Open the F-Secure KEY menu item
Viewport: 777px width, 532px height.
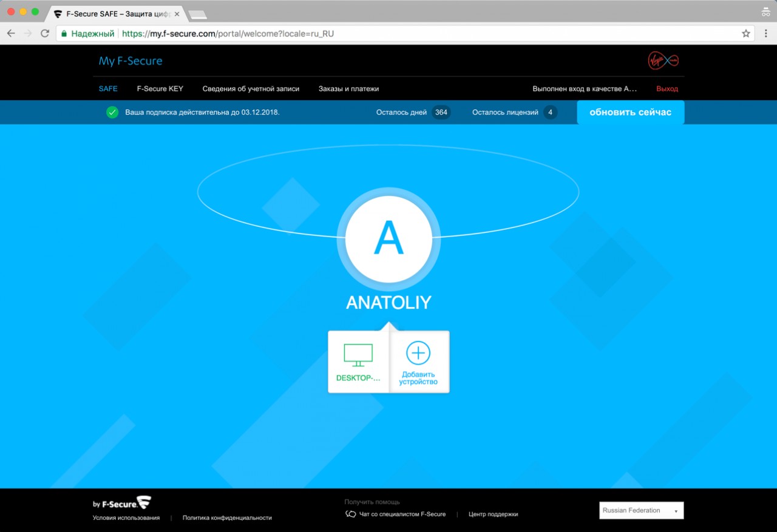click(160, 89)
